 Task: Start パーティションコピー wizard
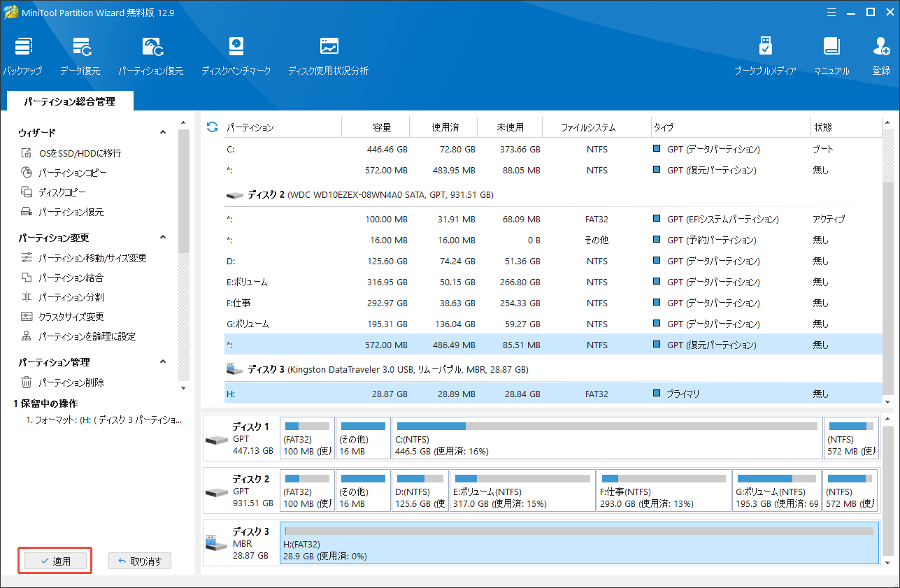(x=64, y=173)
